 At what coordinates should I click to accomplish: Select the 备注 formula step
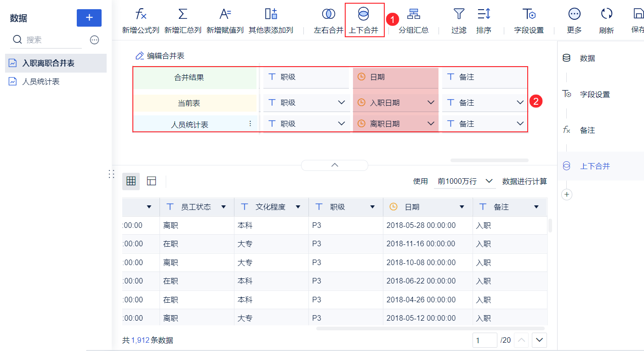(x=579, y=130)
